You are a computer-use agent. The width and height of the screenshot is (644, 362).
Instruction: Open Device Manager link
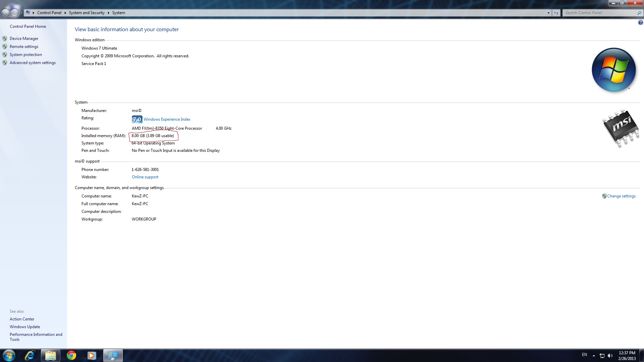coord(24,39)
